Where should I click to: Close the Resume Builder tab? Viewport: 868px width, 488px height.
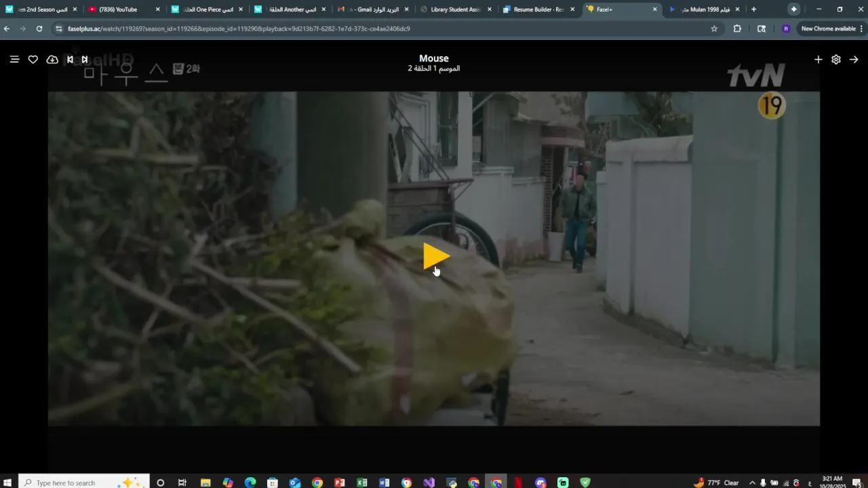572,9
